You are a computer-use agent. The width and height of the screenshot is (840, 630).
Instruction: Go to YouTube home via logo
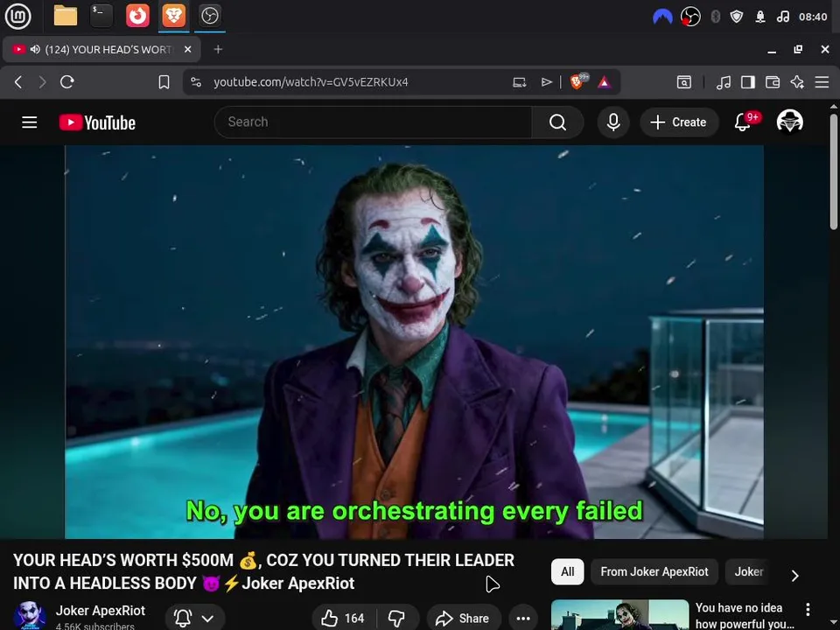(x=97, y=122)
